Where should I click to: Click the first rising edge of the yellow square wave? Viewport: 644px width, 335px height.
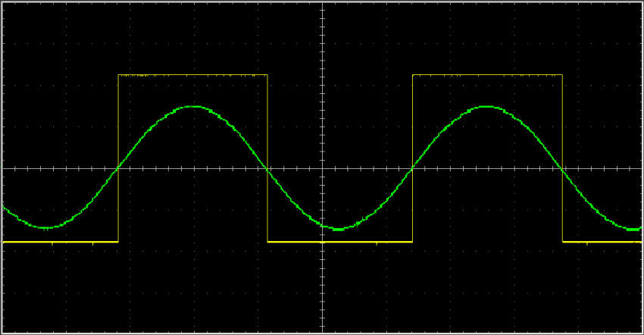118,159
